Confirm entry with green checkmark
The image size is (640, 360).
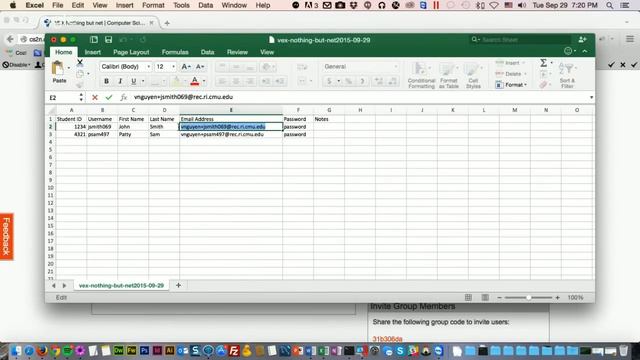pyautogui.click(x=109, y=97)
